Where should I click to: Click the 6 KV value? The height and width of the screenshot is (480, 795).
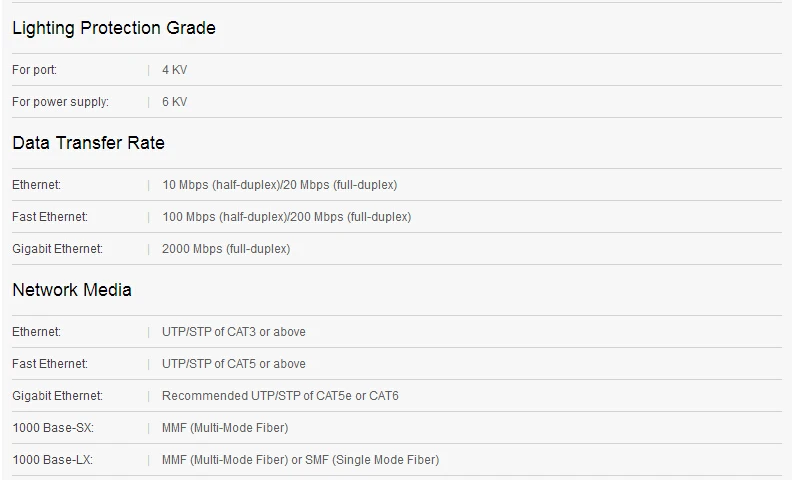click(174, 102)
